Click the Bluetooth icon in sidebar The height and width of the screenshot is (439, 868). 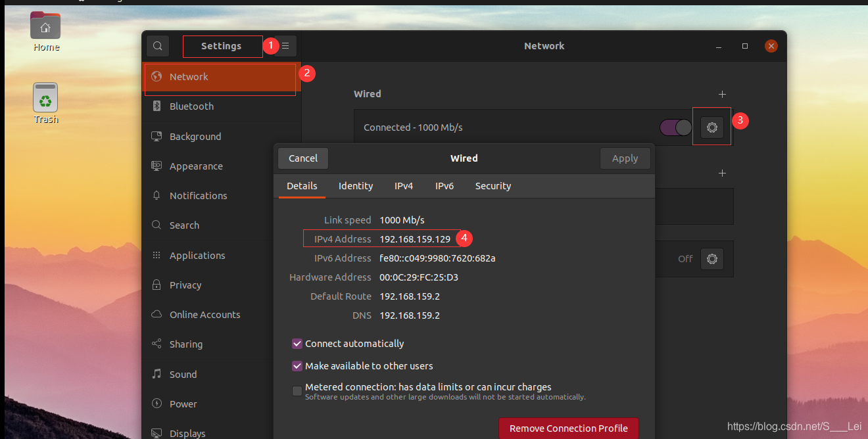[157, 106]
